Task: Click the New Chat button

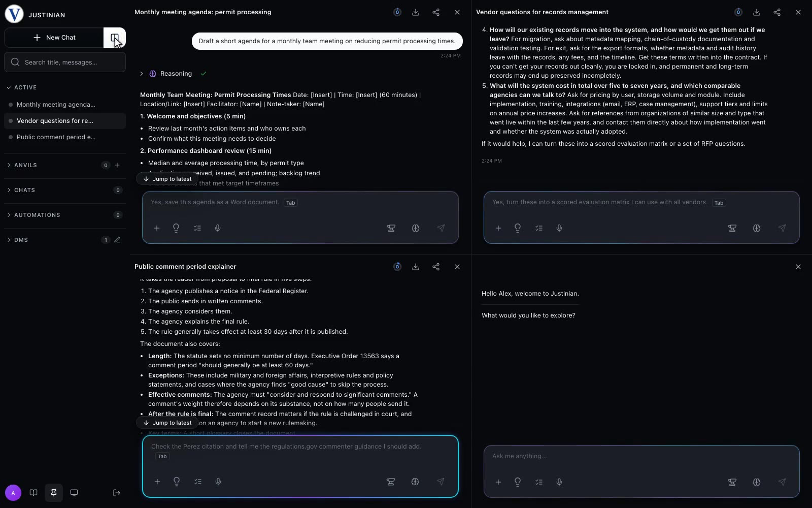Action: pos(54,38)
